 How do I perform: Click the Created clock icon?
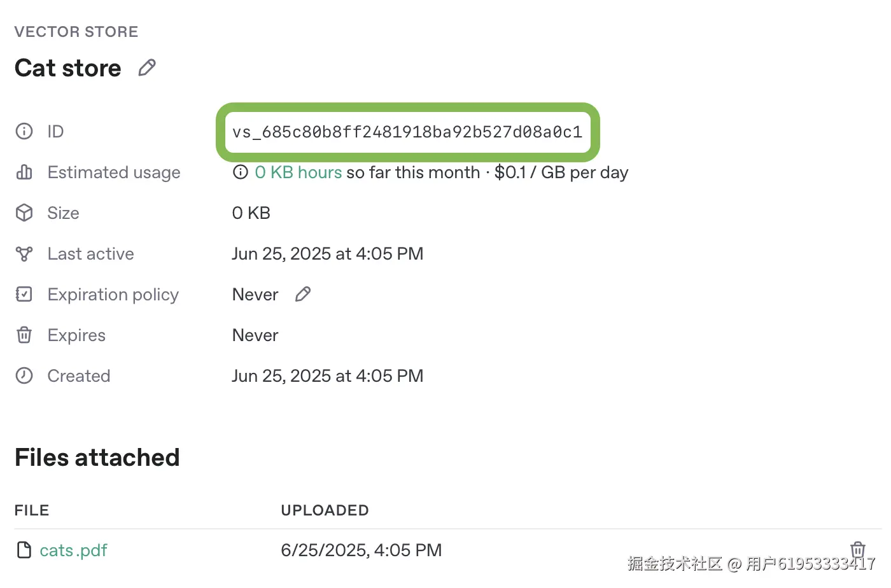click(x=24, y=376)
